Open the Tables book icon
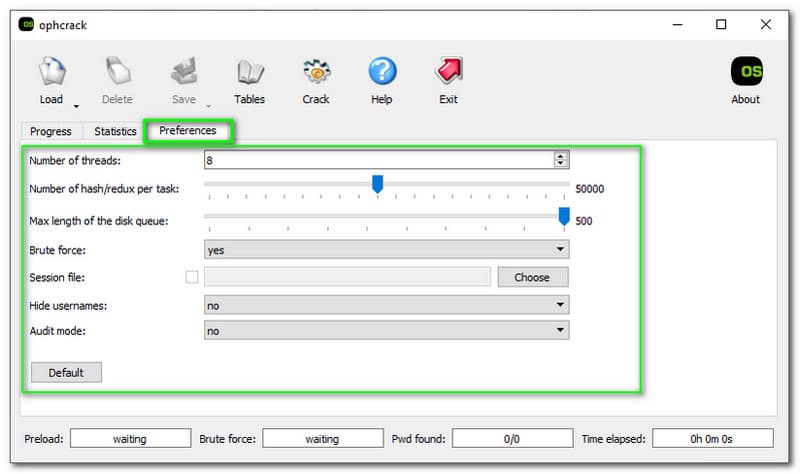 coord(250,71)
